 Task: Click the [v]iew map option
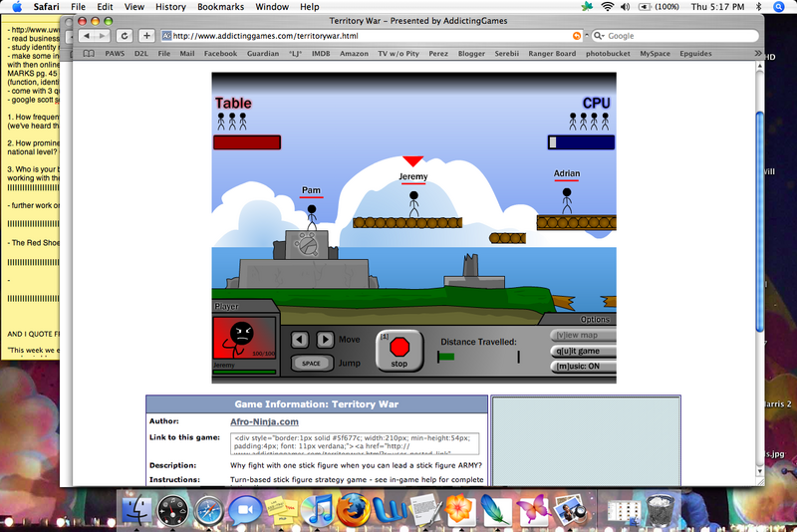(583, 336)
